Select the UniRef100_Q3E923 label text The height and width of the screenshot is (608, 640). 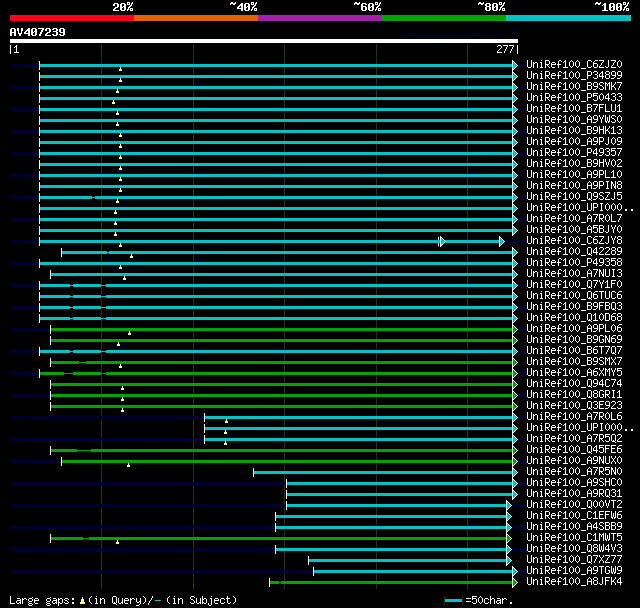click(574, 406)
